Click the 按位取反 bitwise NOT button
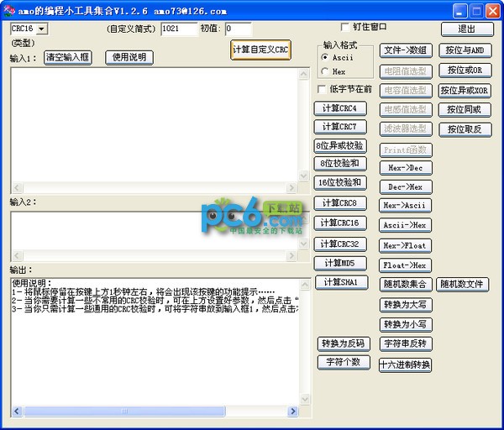The height and width of the screenshot is (430, 504). [x=465, y=129]
